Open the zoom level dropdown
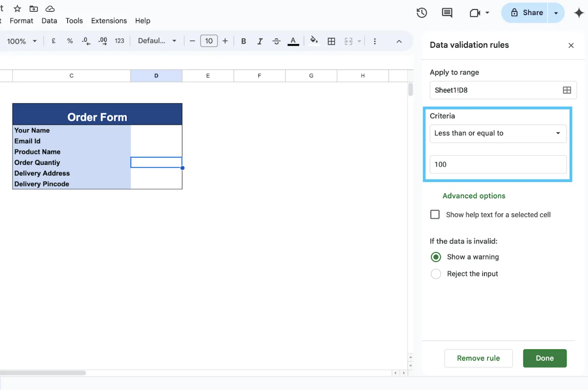 pyautogui.click(x=22, y=41)
